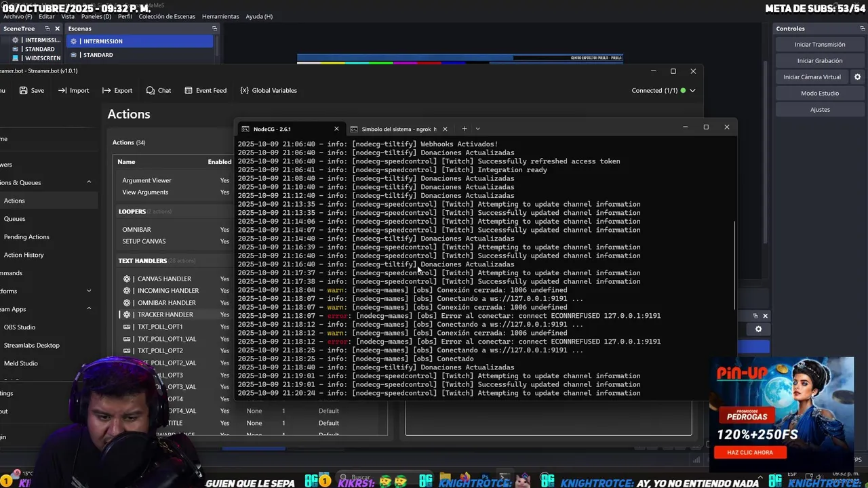Open the Archivo (F) menu in OBS
868x488 pixels.
[x=17, y=16]
